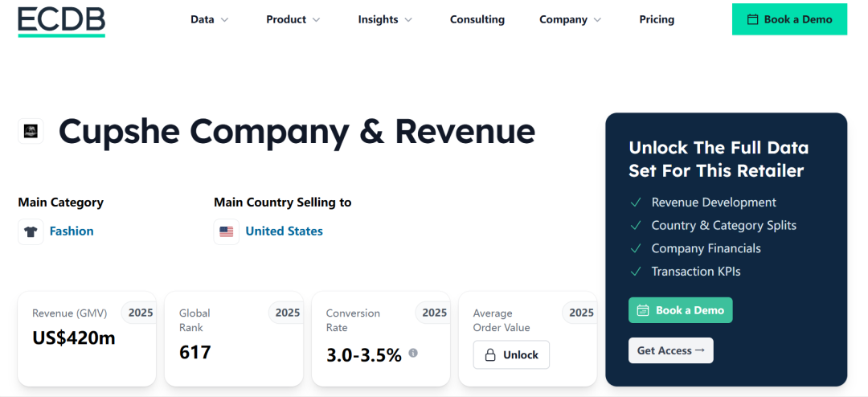Screen dimensions: 868x397
Task: Open the Company dropdown chevron
Action: click(597, 20)
